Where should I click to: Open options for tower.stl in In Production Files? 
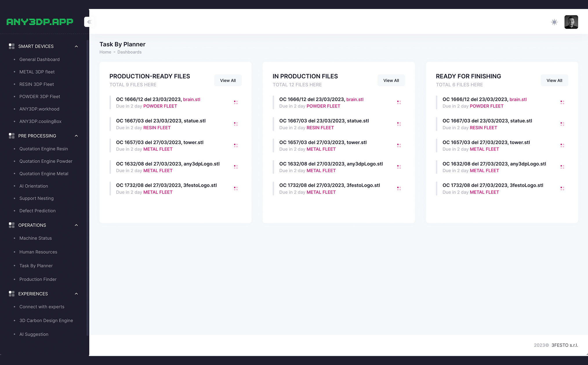point(399,145)
